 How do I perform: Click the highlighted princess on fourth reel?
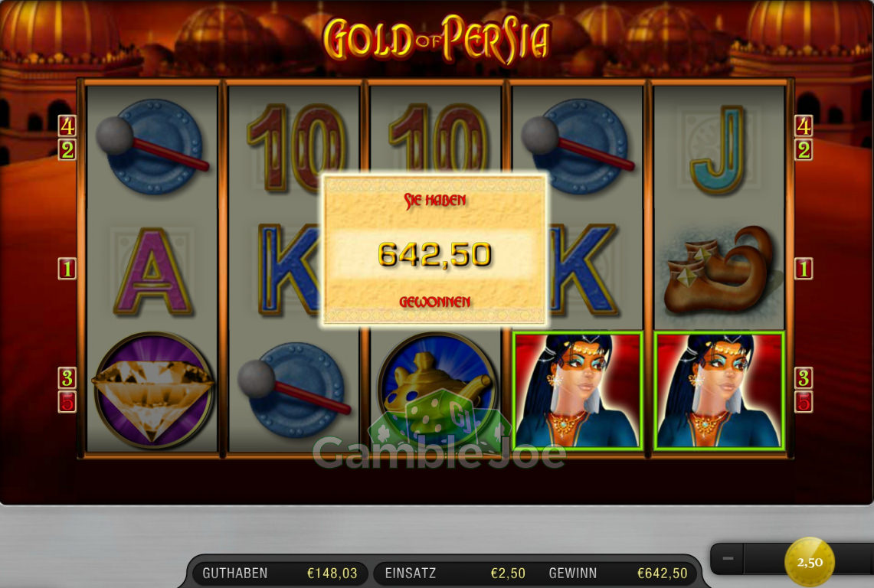[x=578, y=390]
